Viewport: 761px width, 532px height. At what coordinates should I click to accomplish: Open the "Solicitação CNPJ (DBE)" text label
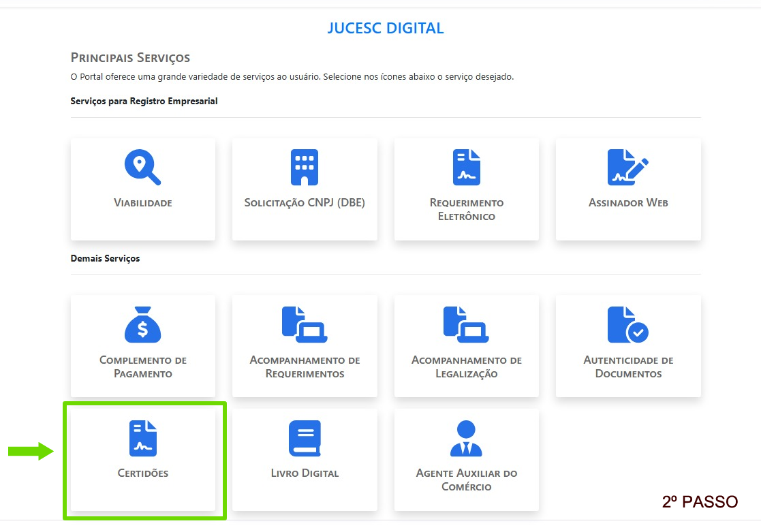(305, 203)
